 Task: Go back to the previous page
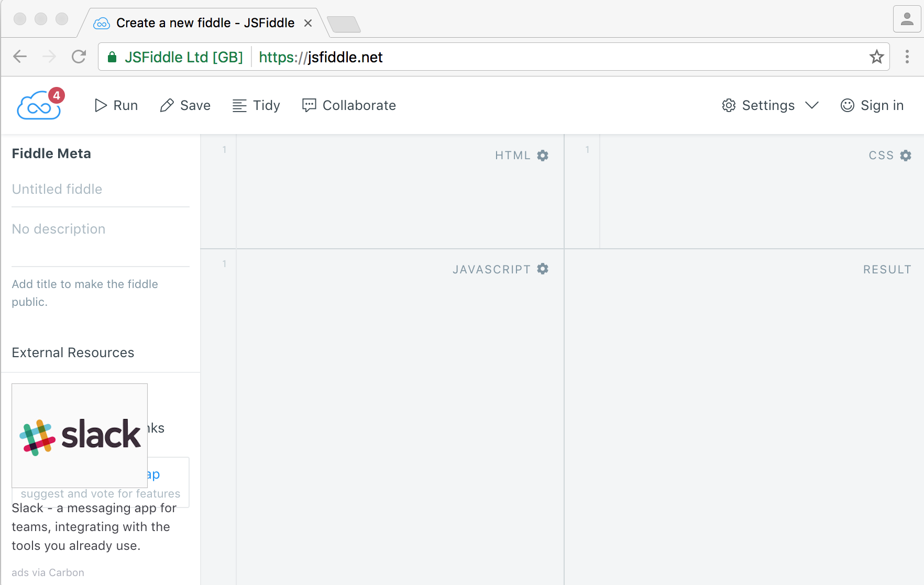pyautogui.click(x=20, y=57)
